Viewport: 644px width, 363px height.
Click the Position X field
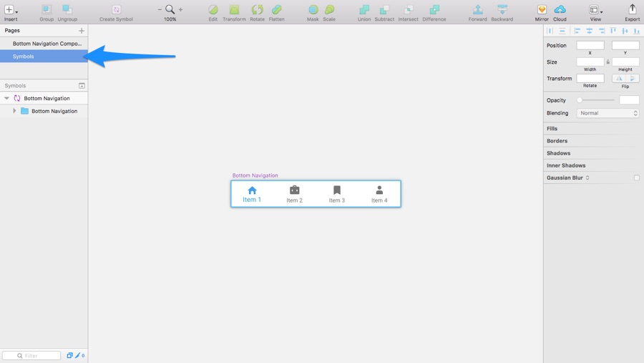[x=590, y=45]
